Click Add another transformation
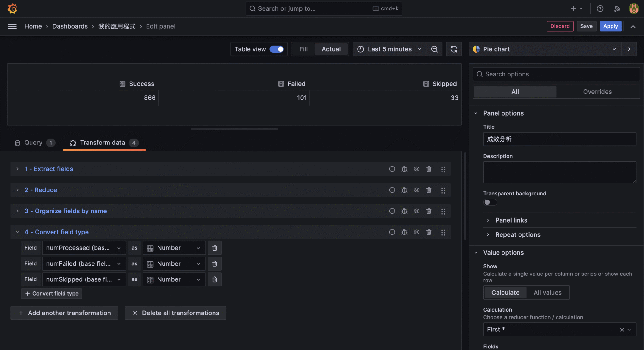This screenshot has width=644, height=350. pos(64,313)
